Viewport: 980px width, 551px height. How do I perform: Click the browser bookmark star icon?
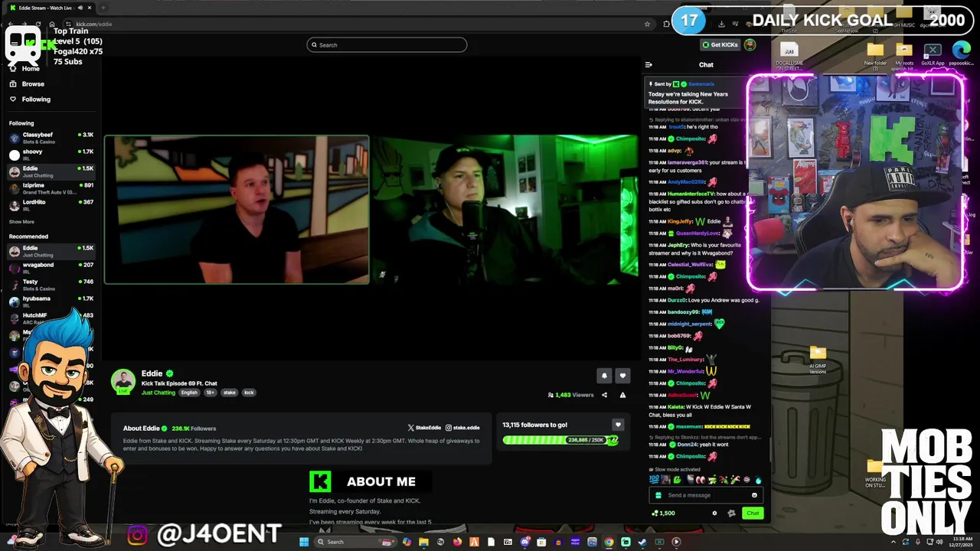(648, 24)
